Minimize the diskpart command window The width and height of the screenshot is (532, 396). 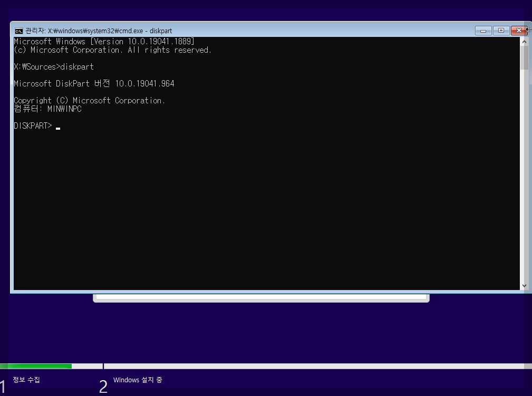(483, 31)
